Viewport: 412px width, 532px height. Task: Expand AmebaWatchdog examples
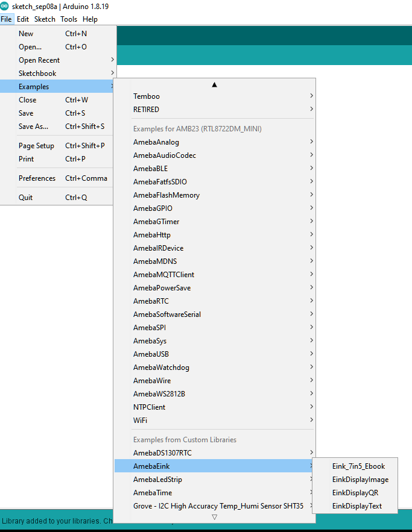click(x=215, y=367)
